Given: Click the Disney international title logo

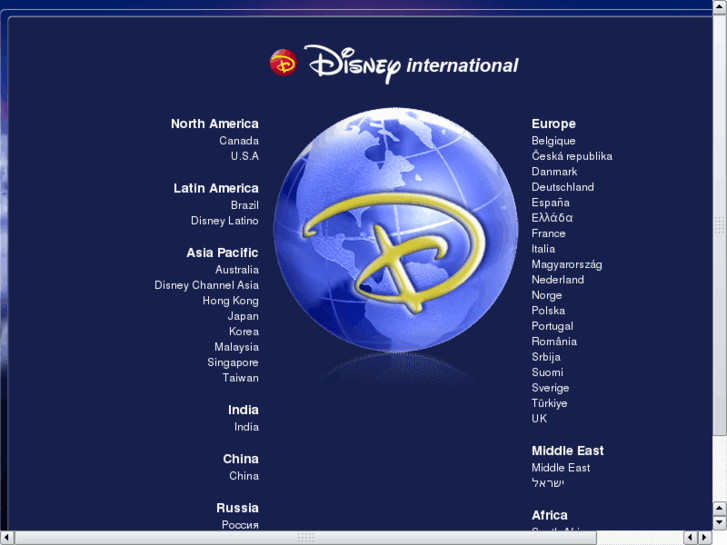Looking at the screenshot, I should [411, 64].
